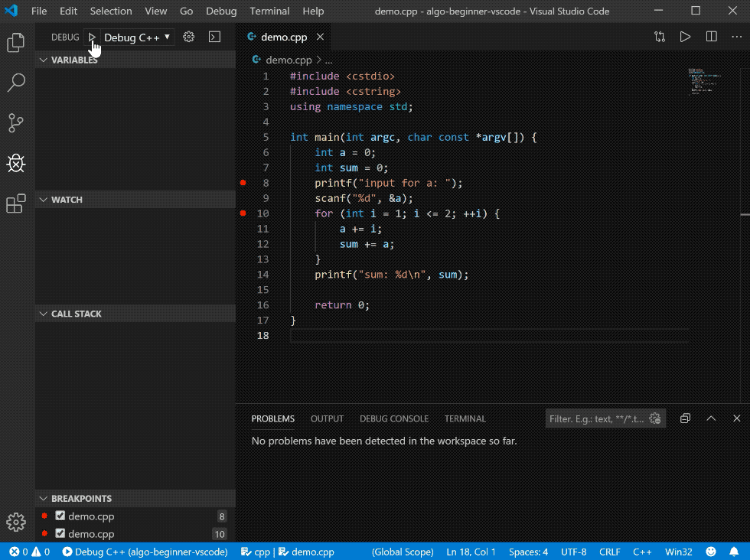Open the Source Control view
The image size is (750, 560).
(x=16, y=122)
